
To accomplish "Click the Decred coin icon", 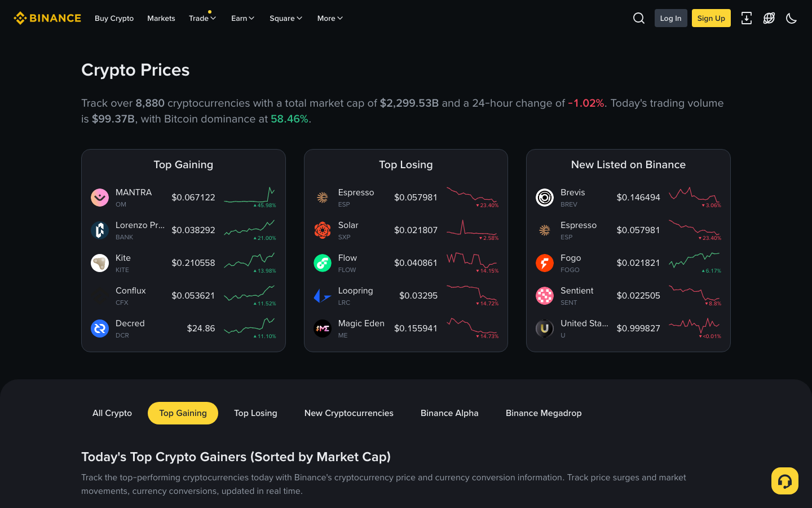I will (100, 328).
